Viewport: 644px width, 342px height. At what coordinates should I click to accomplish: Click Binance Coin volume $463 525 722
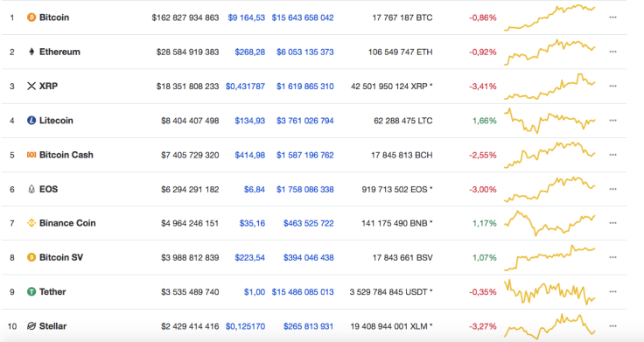[x=309, y=223]
